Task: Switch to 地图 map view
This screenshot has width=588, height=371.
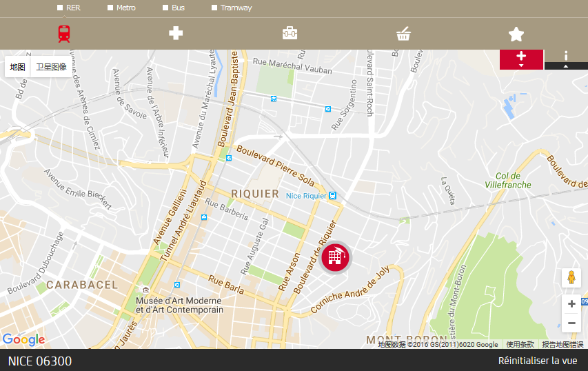Action: 18,67
